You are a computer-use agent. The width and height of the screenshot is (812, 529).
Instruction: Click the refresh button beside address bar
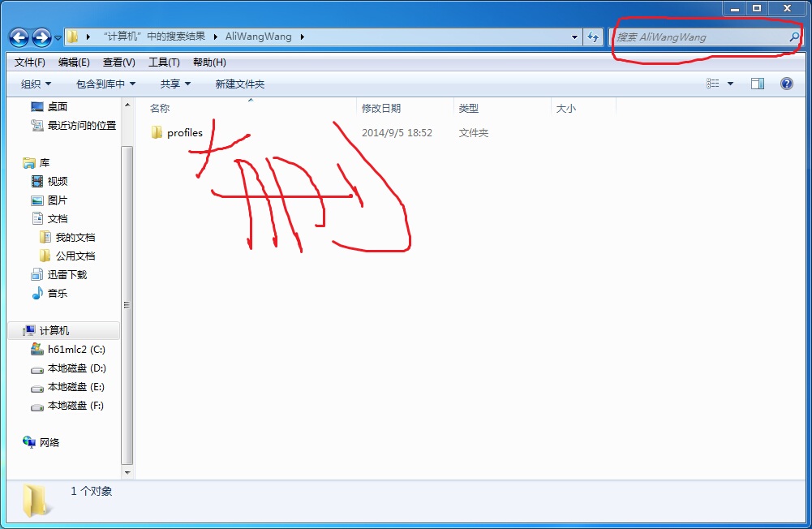point(593,37)
